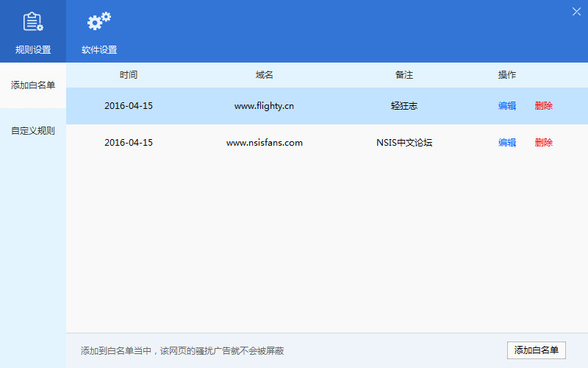Delete the www.nsisfans.com whitelist entry
The width and height of the screenshot is (588, 368).
544,143
